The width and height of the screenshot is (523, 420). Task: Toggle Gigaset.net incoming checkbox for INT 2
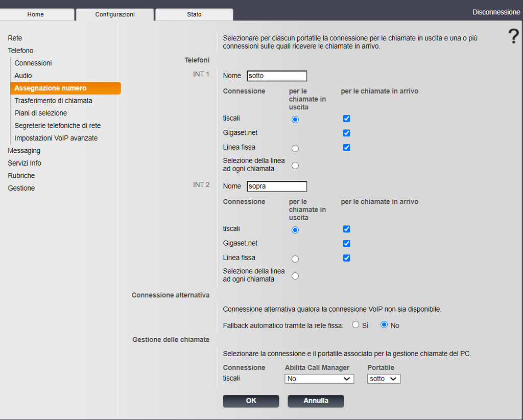(x=347, y=244)
